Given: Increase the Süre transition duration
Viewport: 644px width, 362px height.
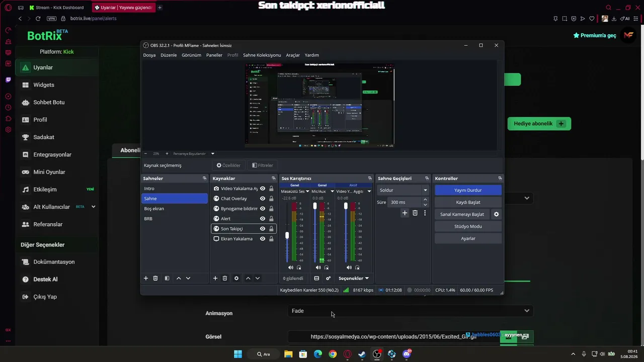Looking at the screenshot, I should click(x=425, y=200).
